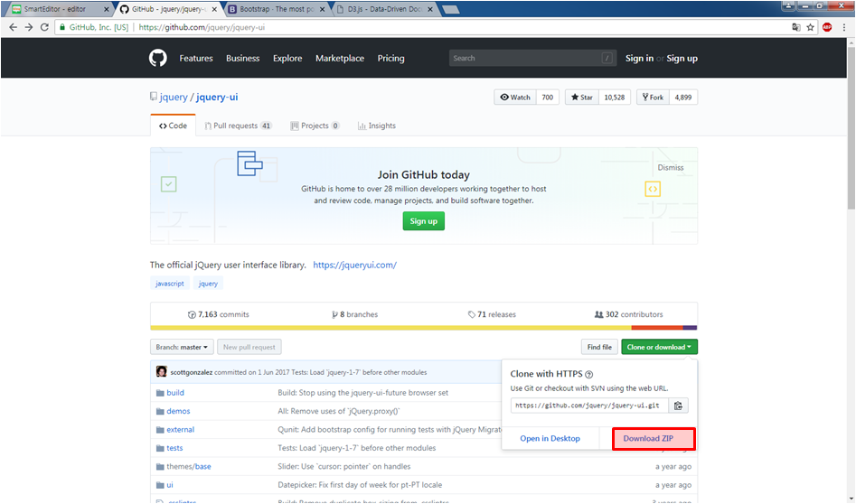Go back with browser back arrow
The height and width of the screenshot is (504, 856).
13,27
